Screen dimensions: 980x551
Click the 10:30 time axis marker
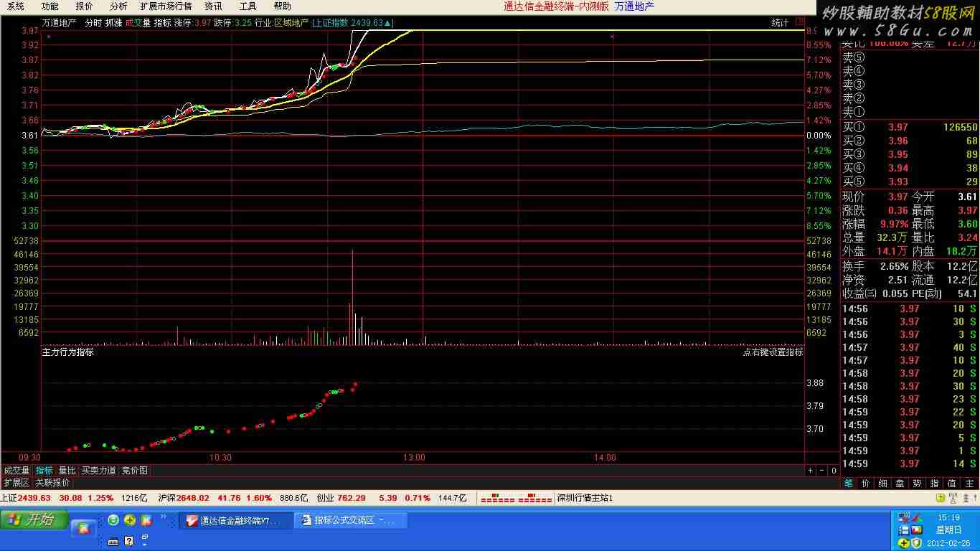point(220,458)
